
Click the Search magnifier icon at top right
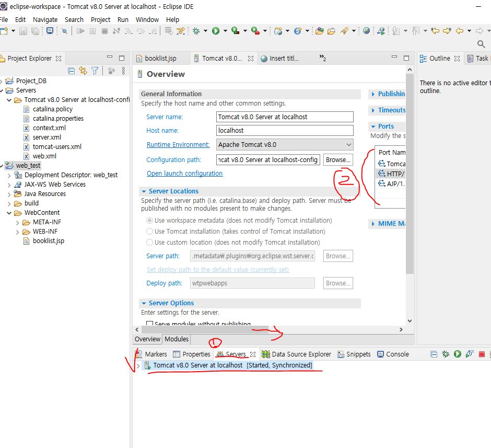click(481, 44)
